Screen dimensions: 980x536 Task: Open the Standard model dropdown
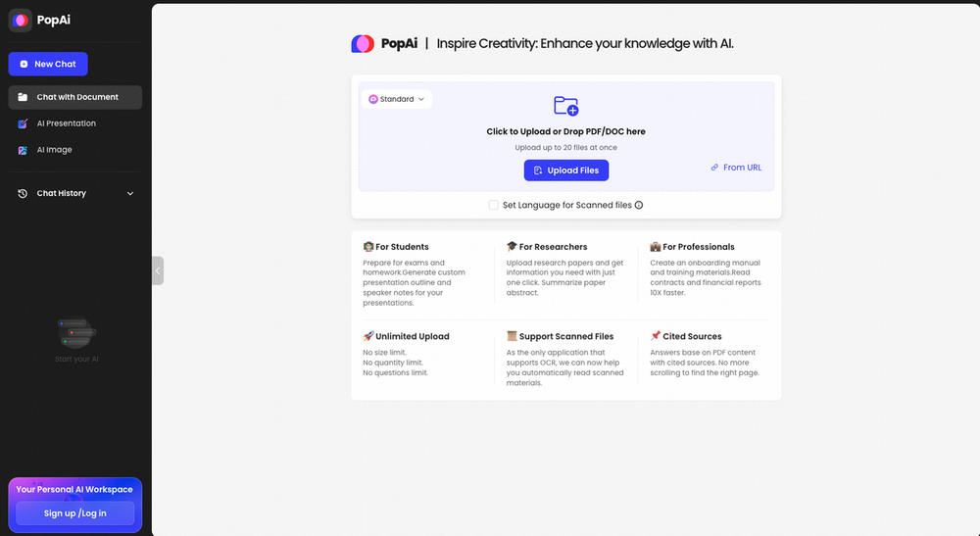tap(396, 99)
